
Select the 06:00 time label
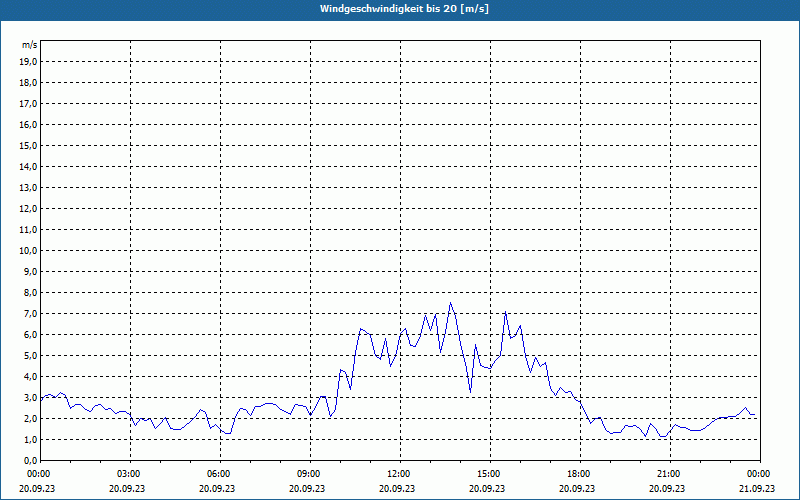click(219, 474)
